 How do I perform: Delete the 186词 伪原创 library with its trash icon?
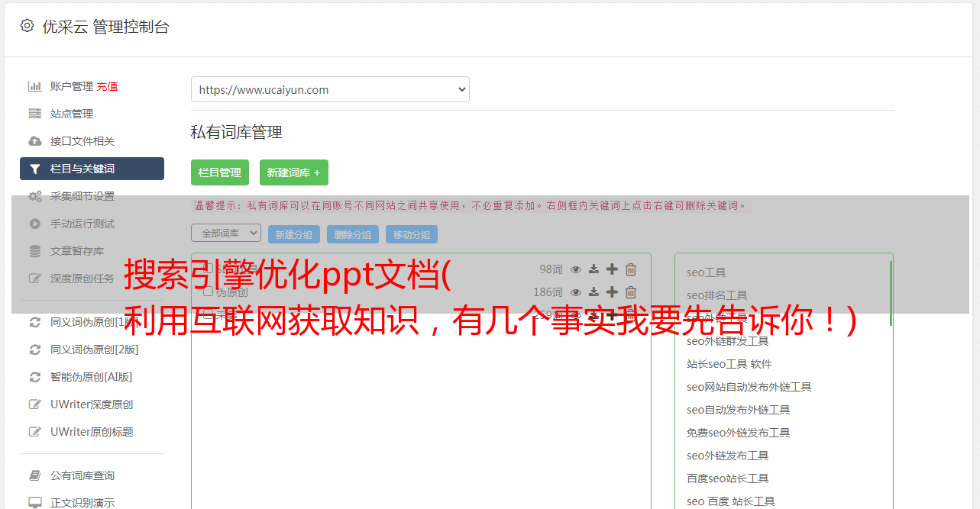[x=631, y=292]
